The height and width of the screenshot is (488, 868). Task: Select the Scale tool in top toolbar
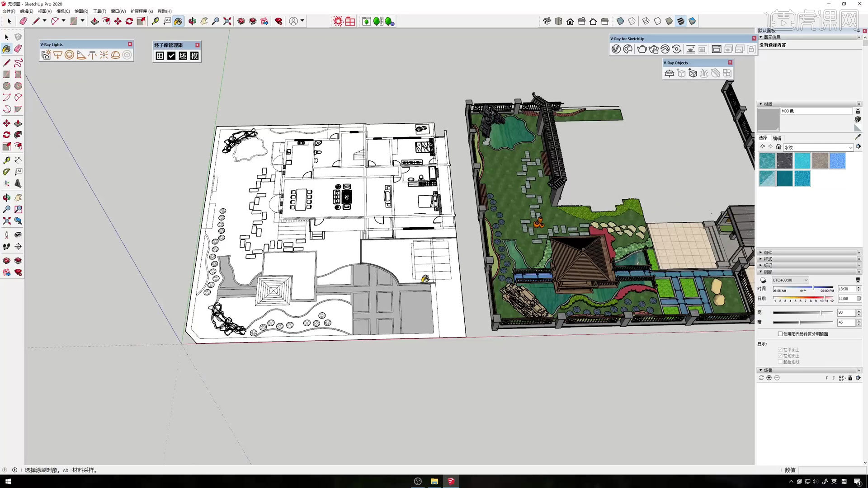[141, 21]
